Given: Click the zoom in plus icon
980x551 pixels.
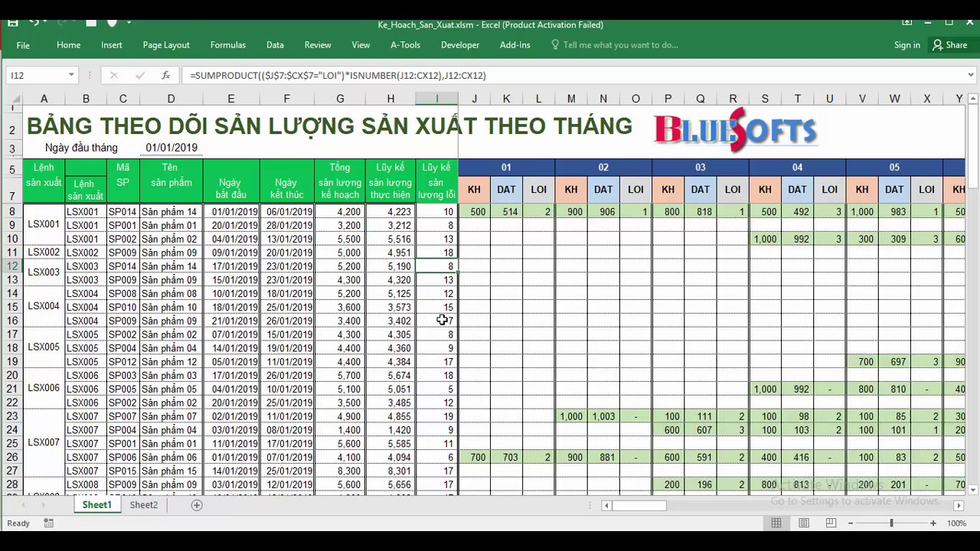Looking at the screenshot, I should tap(933, 523).
